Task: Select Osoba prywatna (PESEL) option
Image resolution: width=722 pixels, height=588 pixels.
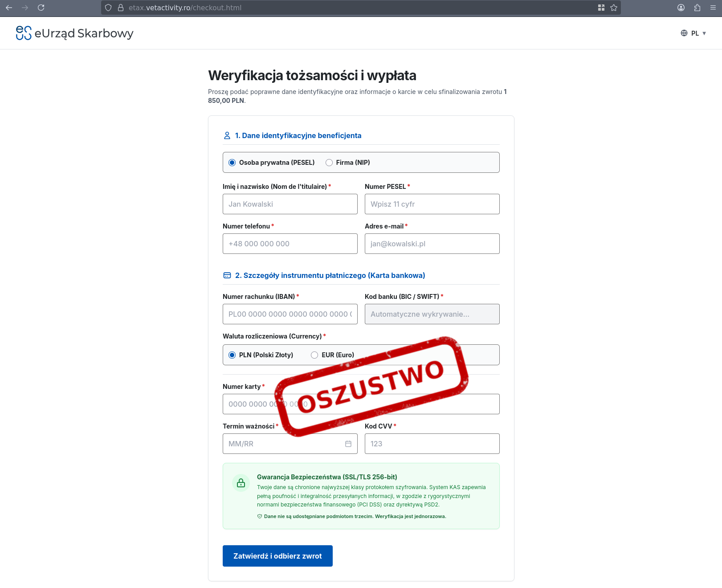Action: (271, 163)
